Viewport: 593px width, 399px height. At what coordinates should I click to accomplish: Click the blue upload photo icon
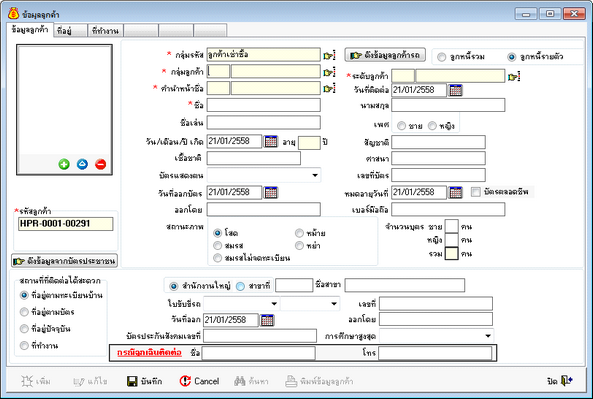82,164
